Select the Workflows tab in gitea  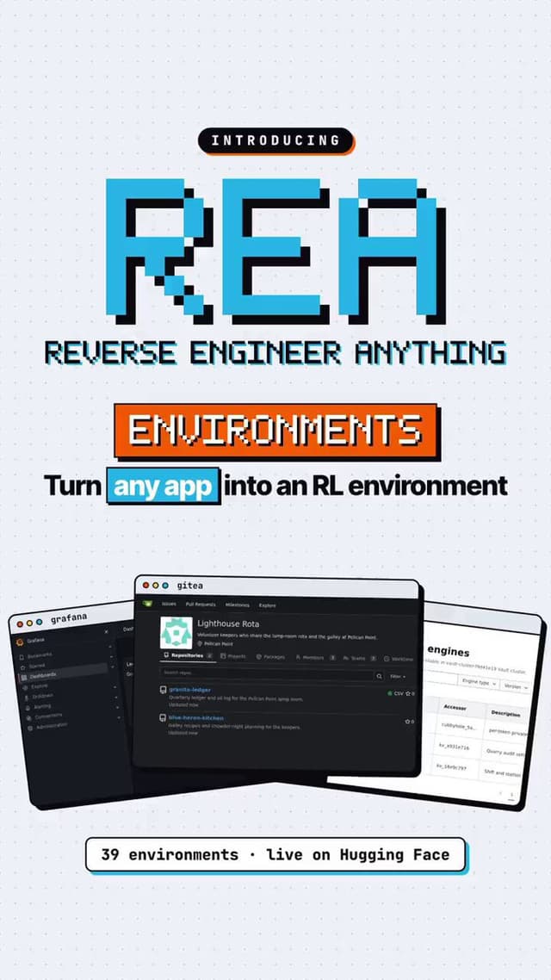(x=399, y=659)
